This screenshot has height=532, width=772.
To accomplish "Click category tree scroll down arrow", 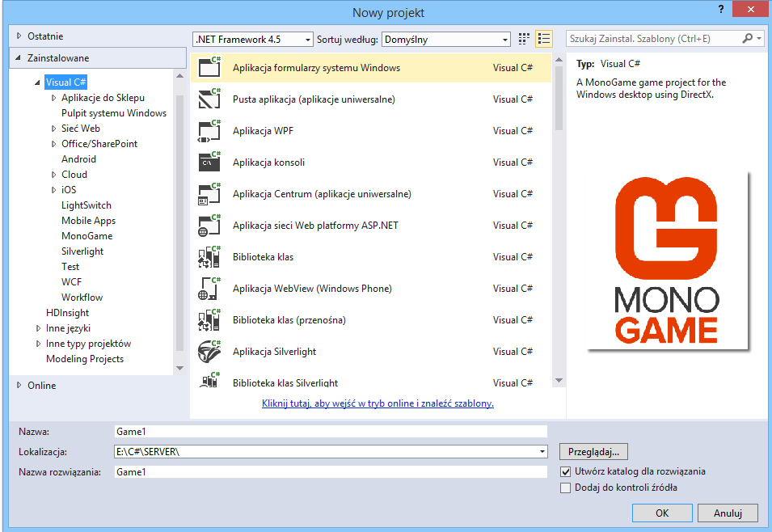I will (179, 368).
